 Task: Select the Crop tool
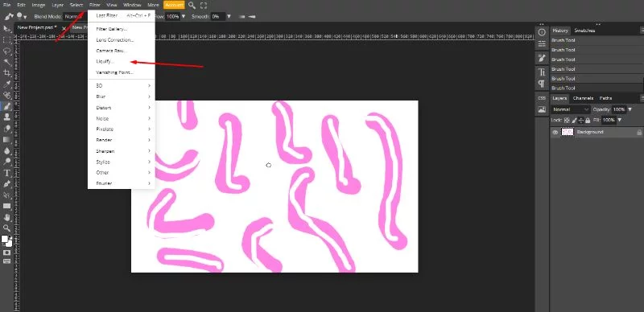tap(7, 73)
